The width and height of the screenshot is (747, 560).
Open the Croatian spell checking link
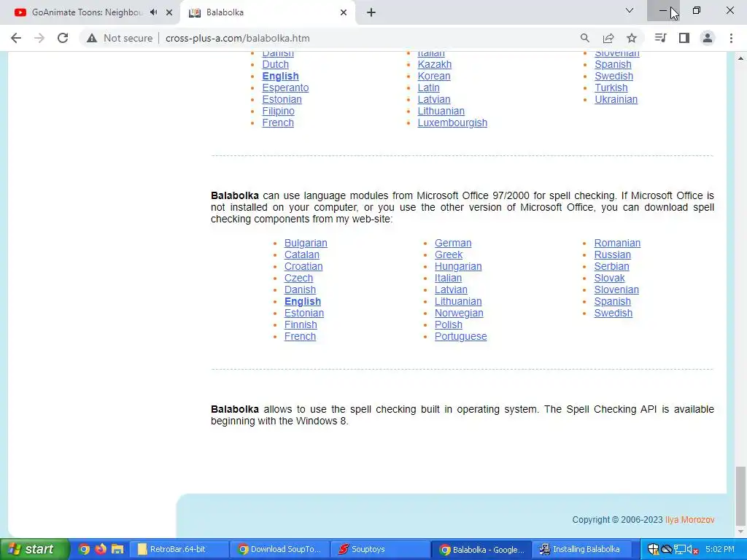303,266
